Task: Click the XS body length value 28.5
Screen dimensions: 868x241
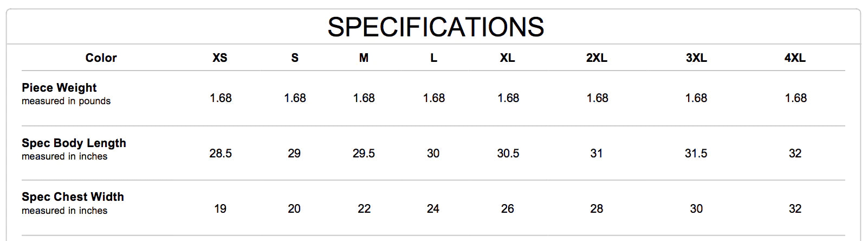Action: point(221,154)
